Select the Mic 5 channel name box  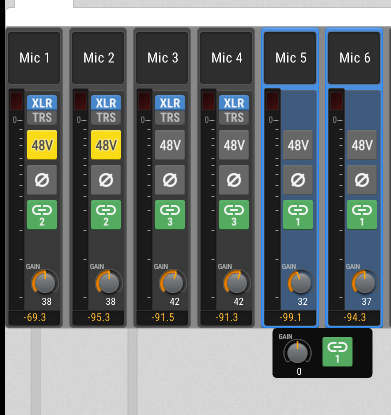(290, 58)
